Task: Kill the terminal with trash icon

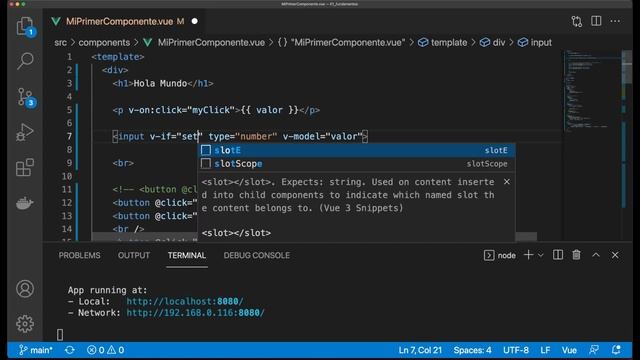Action: point(576,255)
